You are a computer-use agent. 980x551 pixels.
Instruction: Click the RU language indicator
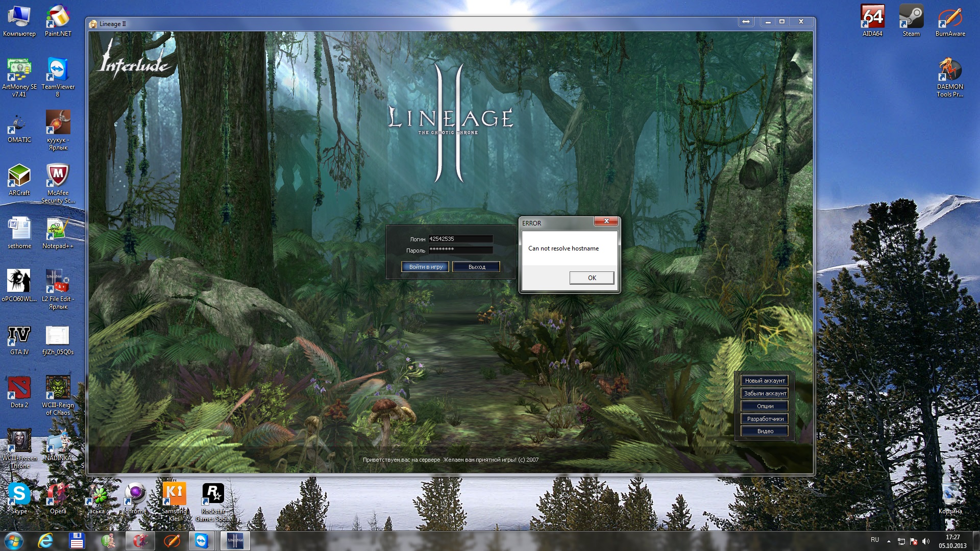(875, 540)
